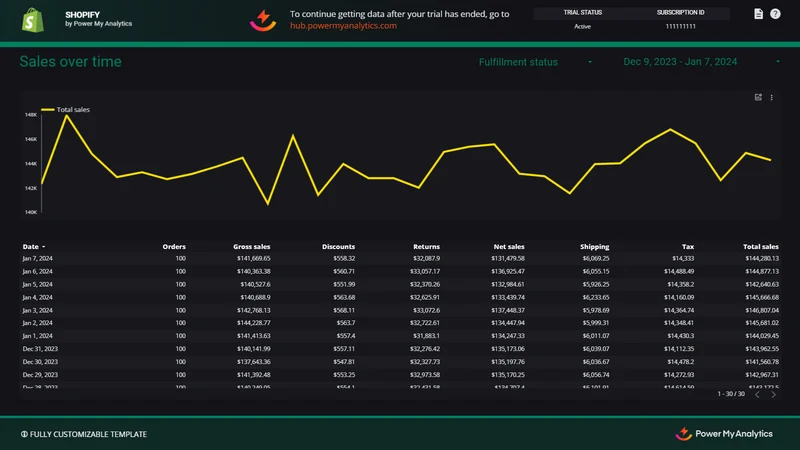Click tax value $14,430.3

681,336
